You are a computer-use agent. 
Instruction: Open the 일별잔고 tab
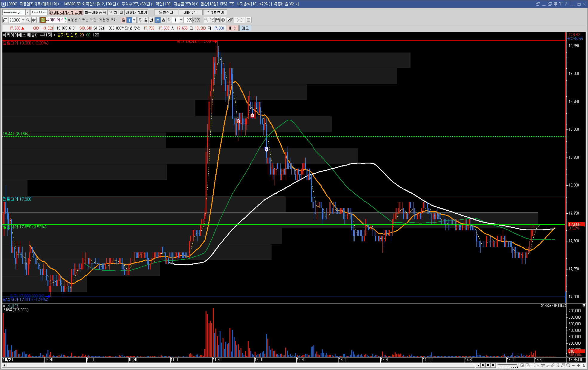(x=166, y=12)
